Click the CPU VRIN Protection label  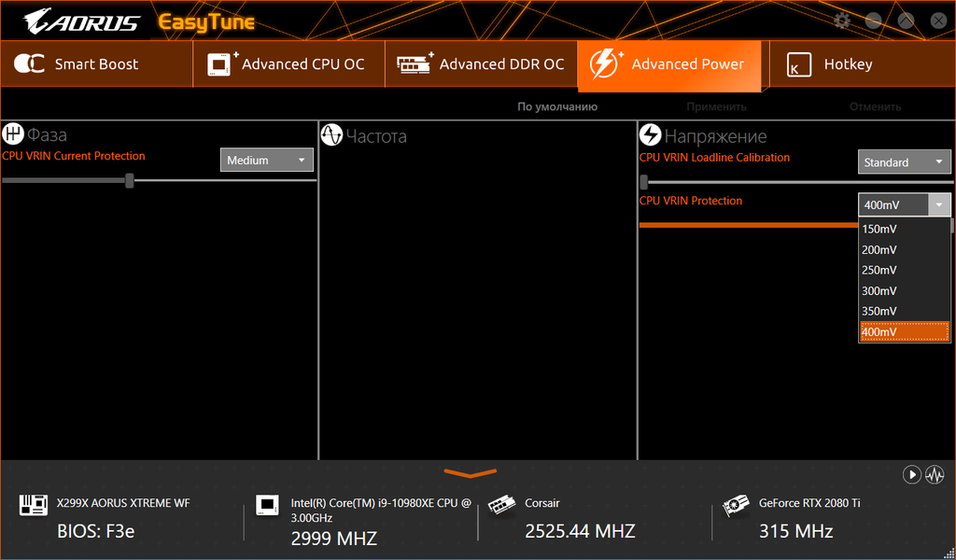coord(690,201)
